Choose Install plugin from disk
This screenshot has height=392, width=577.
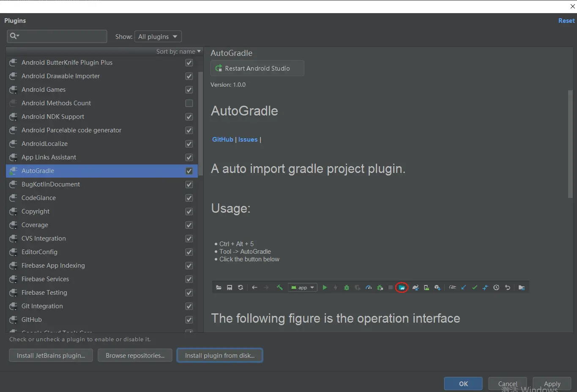(x=220, y=355)
